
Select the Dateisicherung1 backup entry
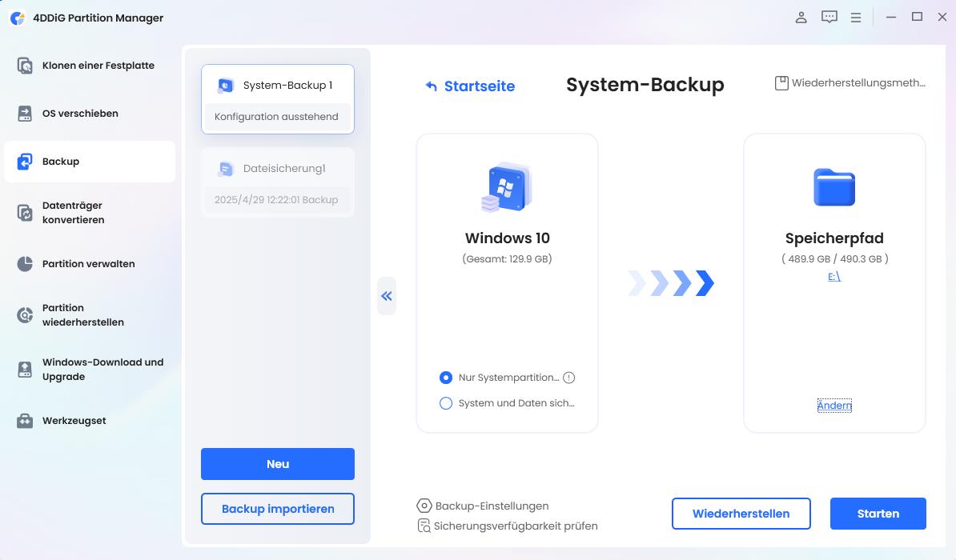tap(277, 182)
